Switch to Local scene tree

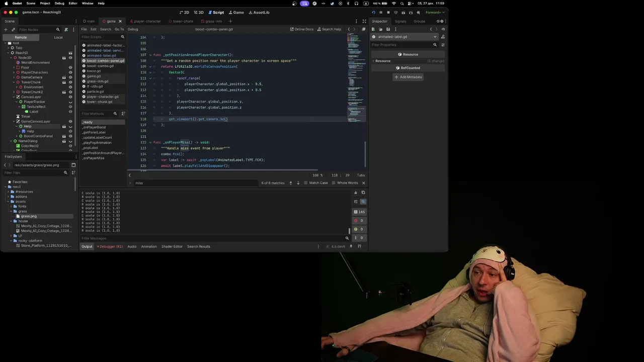tap(58, 37)
